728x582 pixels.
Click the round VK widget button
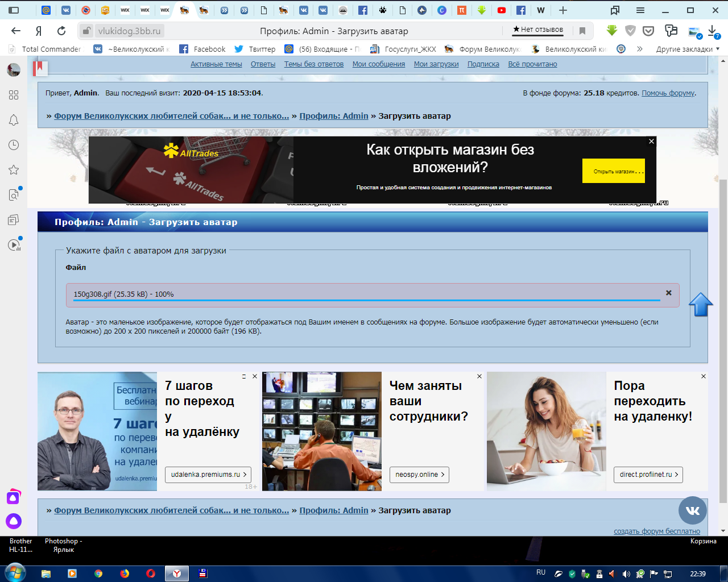click(x=693, y=510)
